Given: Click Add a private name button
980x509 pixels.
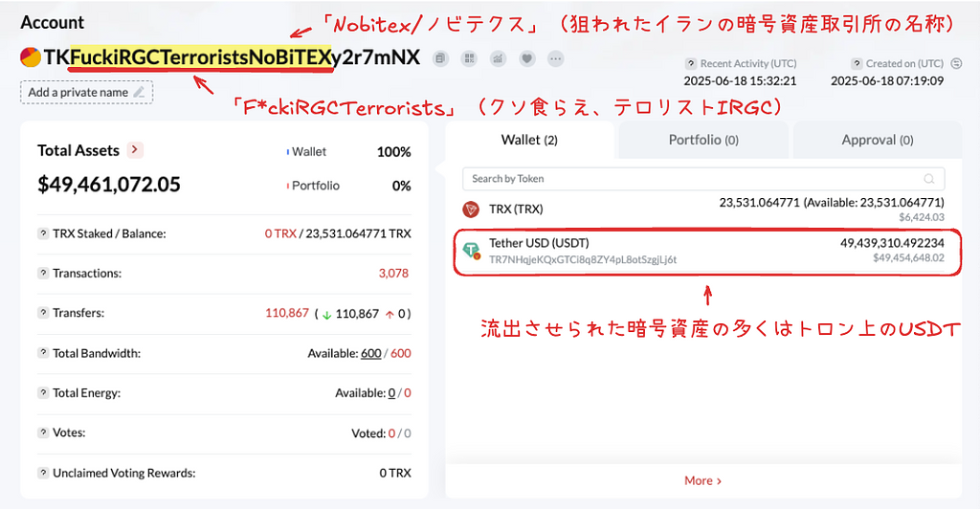Looking at the screenshot, I should (86, 93).
